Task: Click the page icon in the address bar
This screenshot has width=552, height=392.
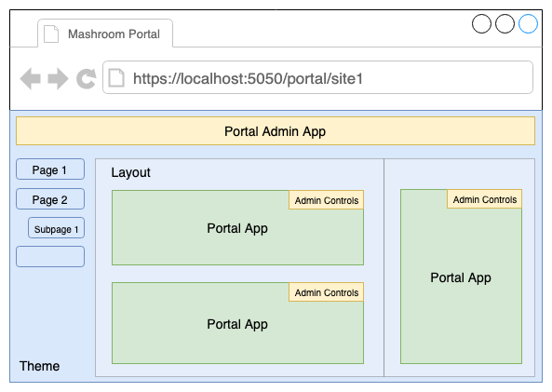Action: coord(116,77)
